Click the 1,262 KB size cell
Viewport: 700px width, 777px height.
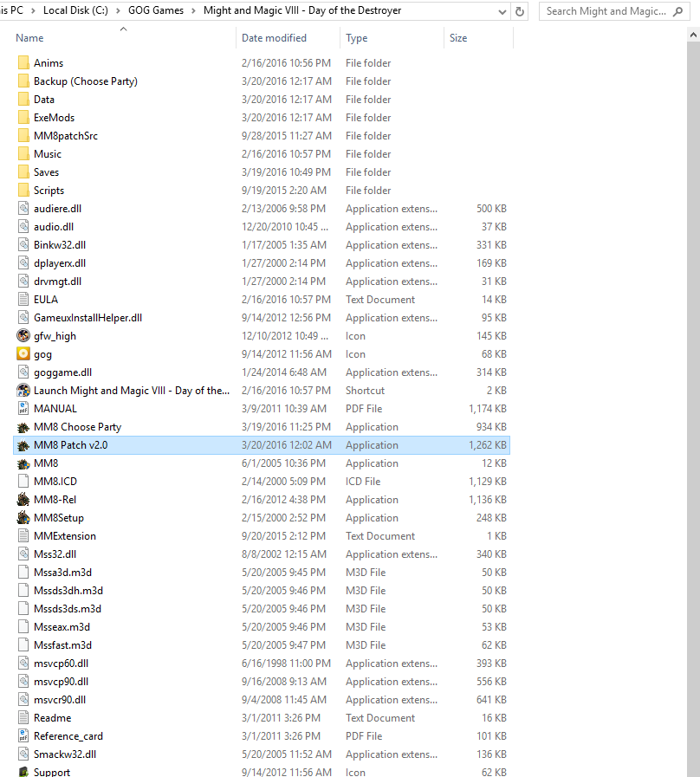(x=488, y=445)
